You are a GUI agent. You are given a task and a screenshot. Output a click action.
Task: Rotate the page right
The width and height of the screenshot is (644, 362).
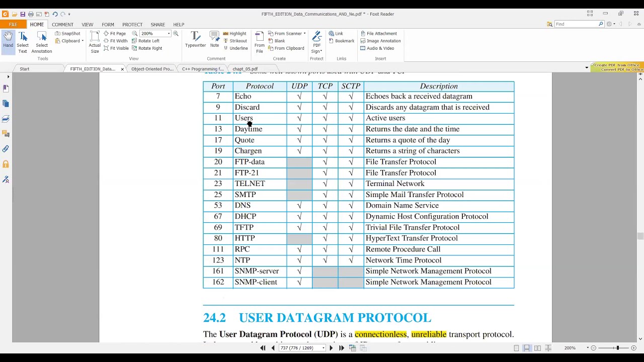[147, 48]
